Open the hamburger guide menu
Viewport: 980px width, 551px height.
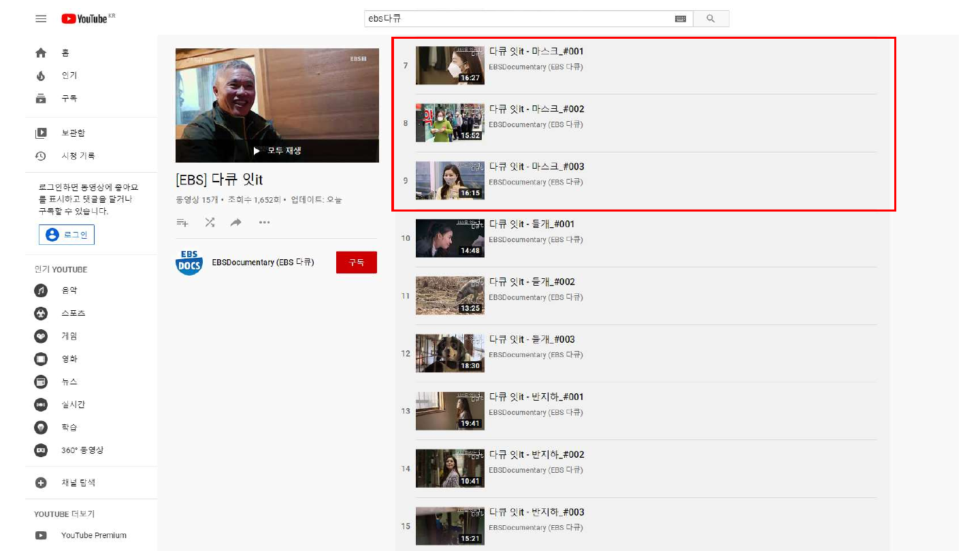pos(41,19)
